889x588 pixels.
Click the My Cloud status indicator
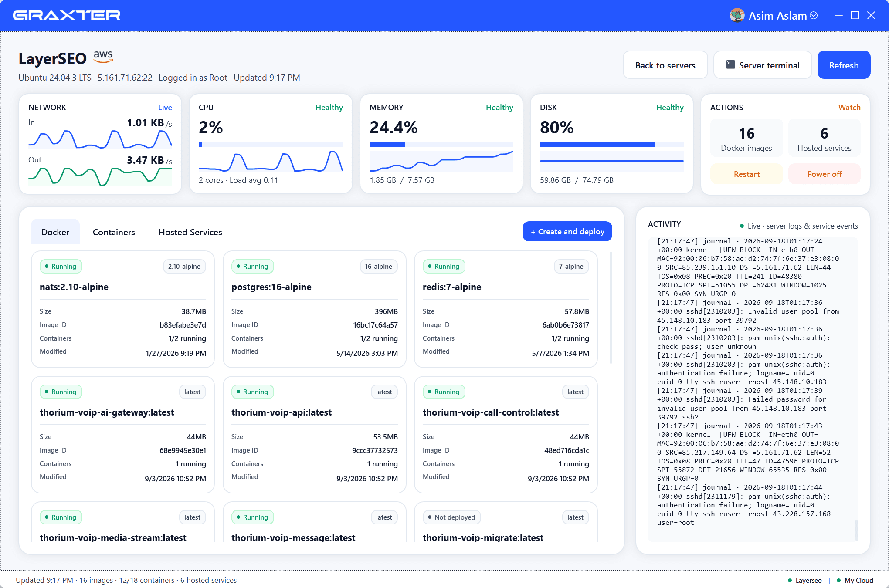coord(855,580)
